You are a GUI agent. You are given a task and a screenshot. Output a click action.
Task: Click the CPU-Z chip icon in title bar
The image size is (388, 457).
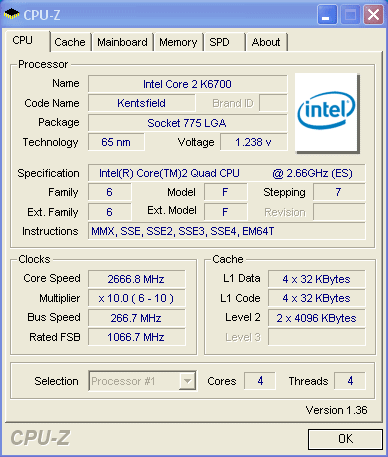tap(12, 14)
